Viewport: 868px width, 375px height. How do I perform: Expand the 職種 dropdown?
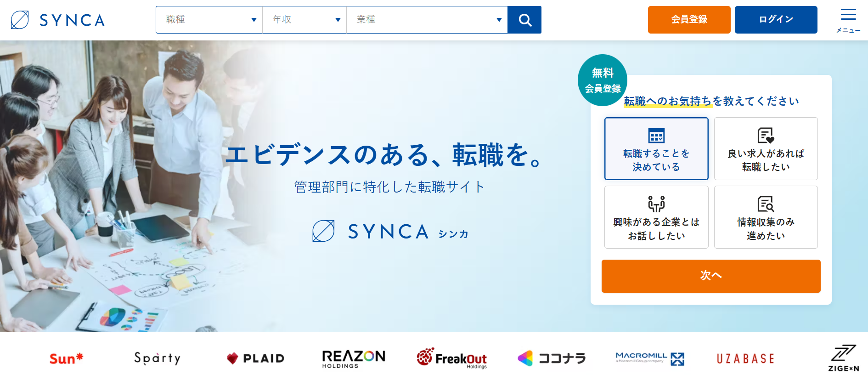coord(209,20)
